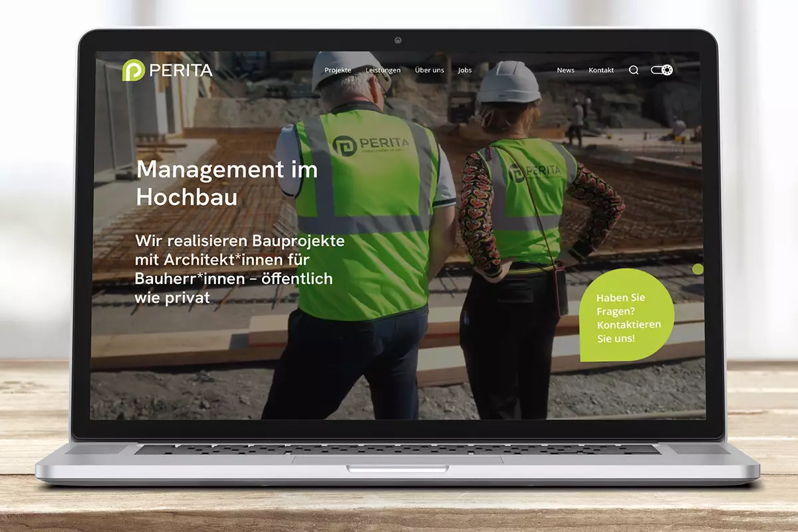The image size is (798, 532).
Task: Click the 'Management im Hochbau' headline
Action: (226, 183)
